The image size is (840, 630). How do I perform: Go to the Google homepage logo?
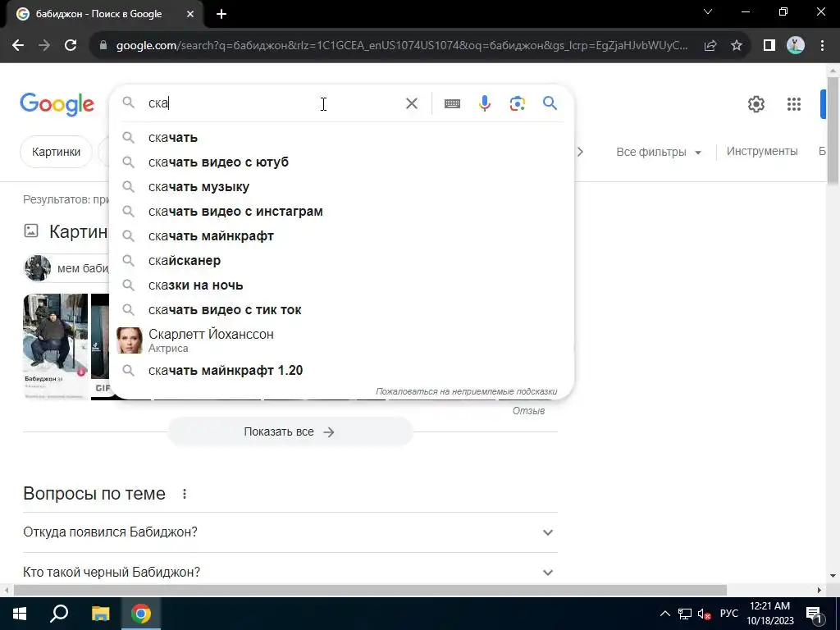pyautogui.click(x=57, y=104)
